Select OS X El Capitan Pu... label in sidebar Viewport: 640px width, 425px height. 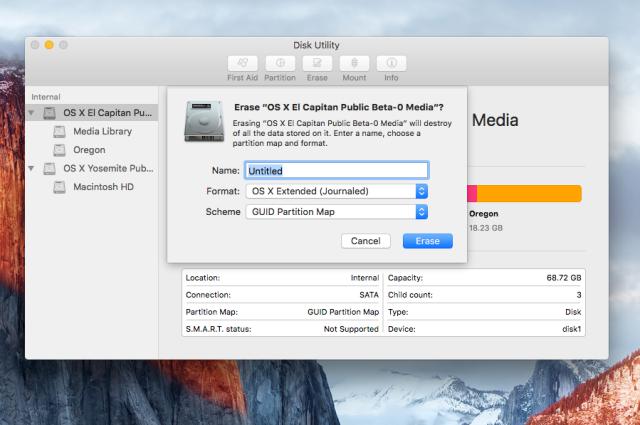[x=107, y=113]
